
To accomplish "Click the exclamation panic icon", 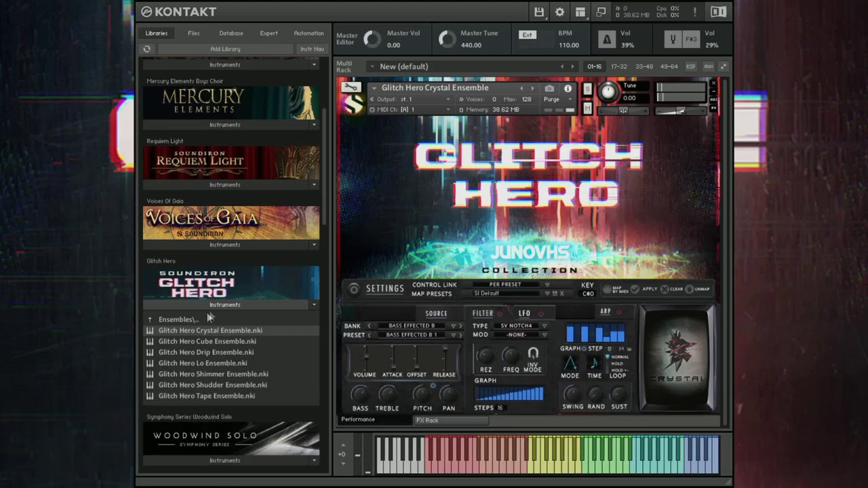I will tap(695, 12).
